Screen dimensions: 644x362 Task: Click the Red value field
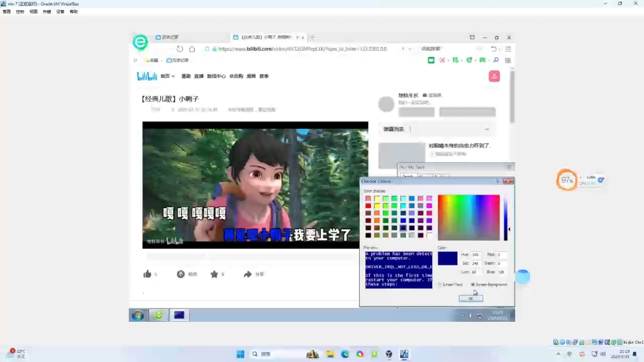pyautogui.click(x=501, y=255)
